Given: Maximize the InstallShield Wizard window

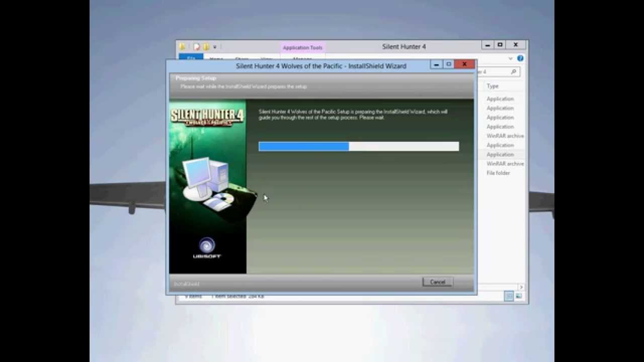Looking at the screenshot, I should (448, 64).
